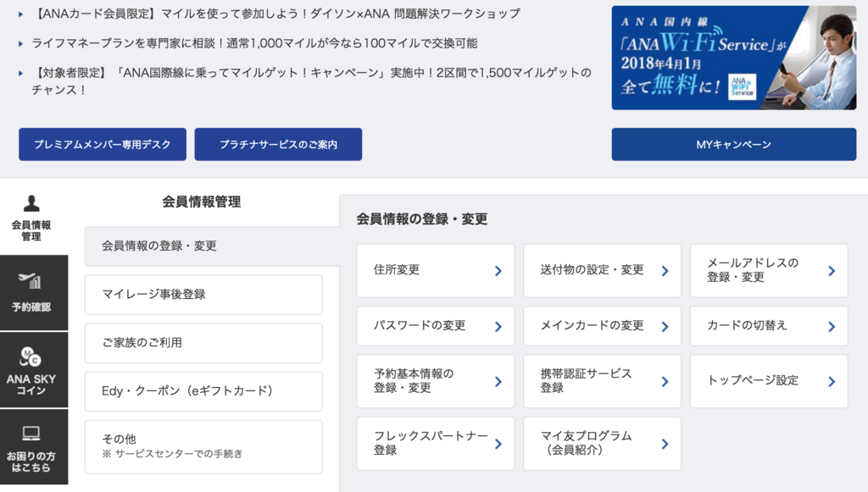The height and width of the screenshot is (492, 868).
Task: Expand ご家族のご利用 section
Action: [203, 343]
